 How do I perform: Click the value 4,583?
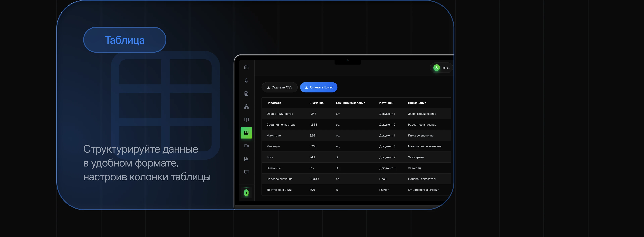[313, 125]
